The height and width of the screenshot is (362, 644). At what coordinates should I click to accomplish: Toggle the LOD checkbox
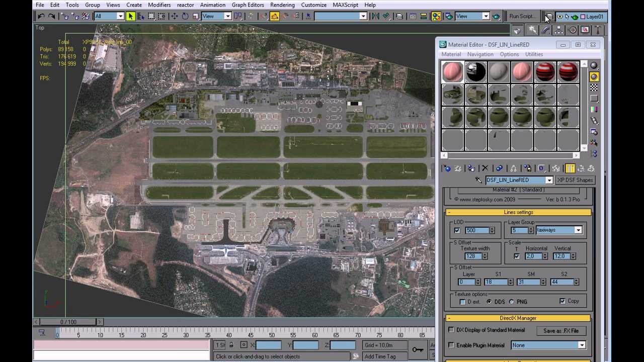[x=457, y=230]
